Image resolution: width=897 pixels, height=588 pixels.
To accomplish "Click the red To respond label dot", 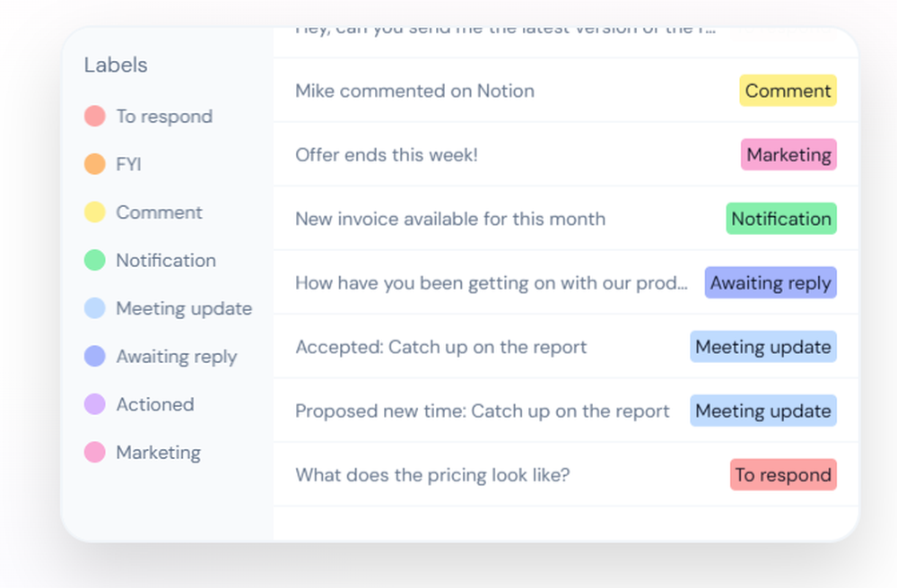I will pos(95,116).
